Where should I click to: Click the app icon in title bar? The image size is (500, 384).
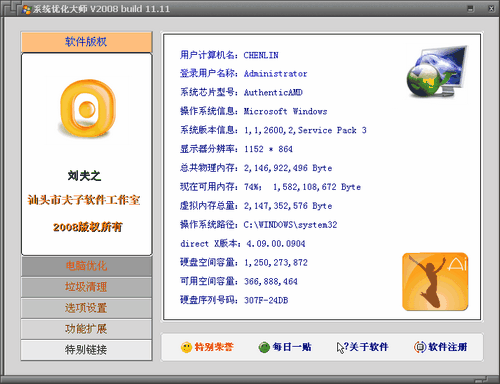point(26,9)
